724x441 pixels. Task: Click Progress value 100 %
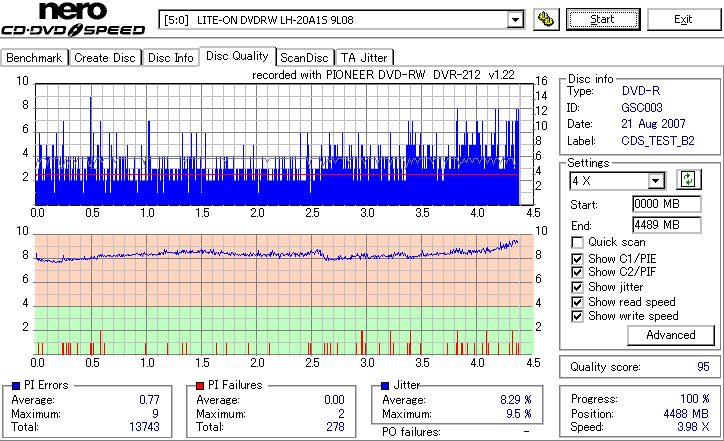695,399
